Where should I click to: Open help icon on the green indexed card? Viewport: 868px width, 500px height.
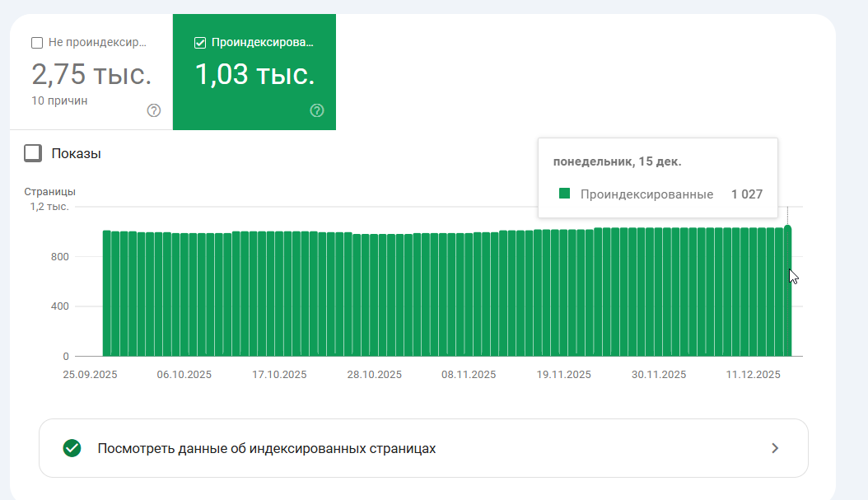coord(316,110)
